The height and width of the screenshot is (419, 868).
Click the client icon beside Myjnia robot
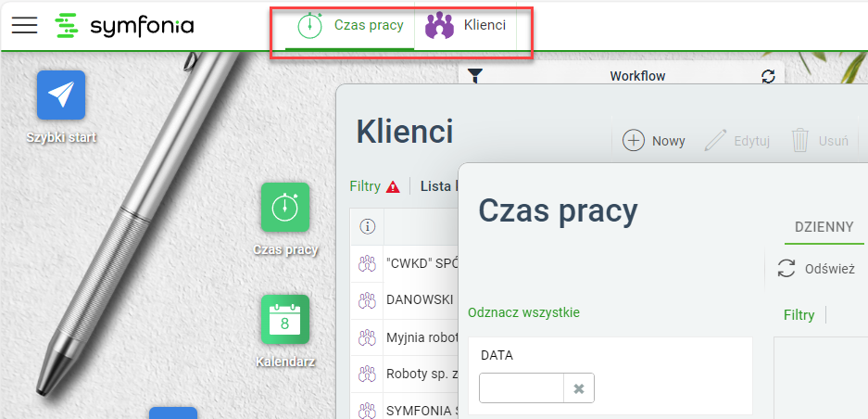click(x=367, y=337)
